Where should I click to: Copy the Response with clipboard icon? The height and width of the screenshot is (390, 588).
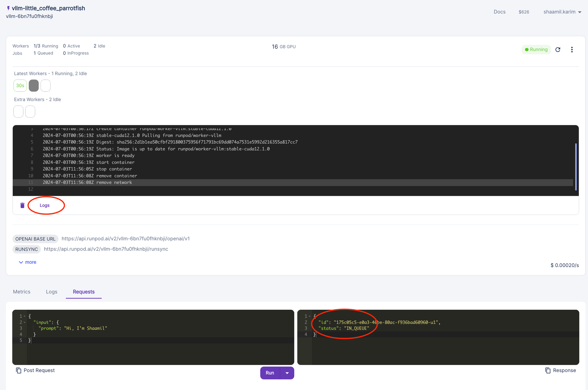(x=548, y=370)
